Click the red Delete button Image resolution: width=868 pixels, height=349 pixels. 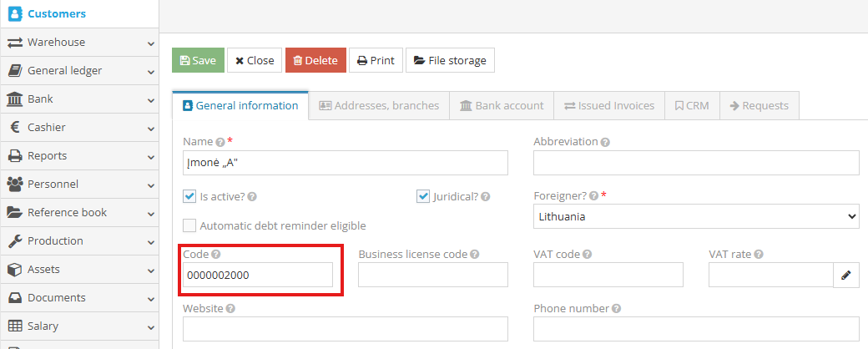(x=315, y=61)
